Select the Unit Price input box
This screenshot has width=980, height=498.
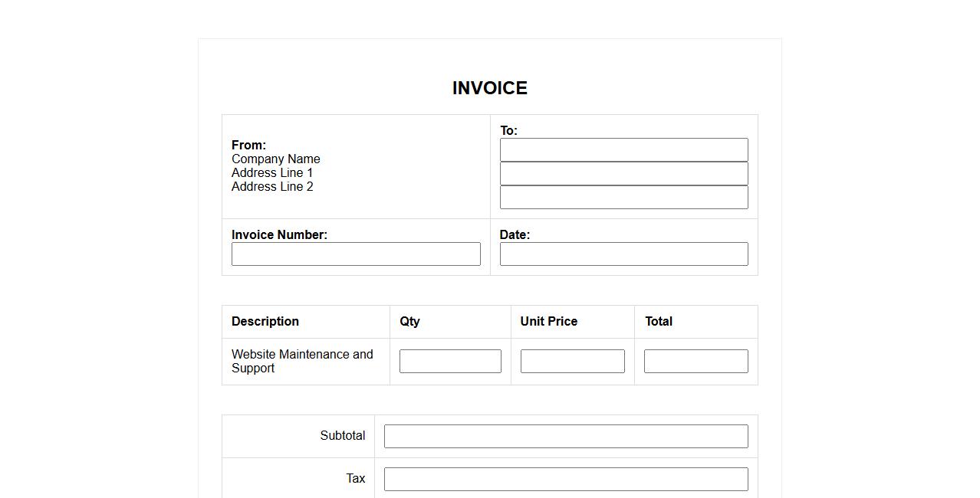click(x=572, y=362)
